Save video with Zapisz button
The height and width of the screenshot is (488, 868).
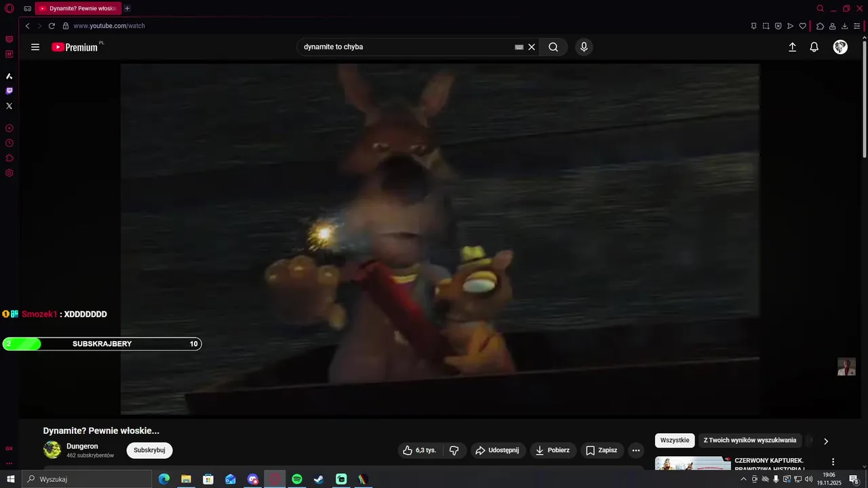(x=601, y=450)
